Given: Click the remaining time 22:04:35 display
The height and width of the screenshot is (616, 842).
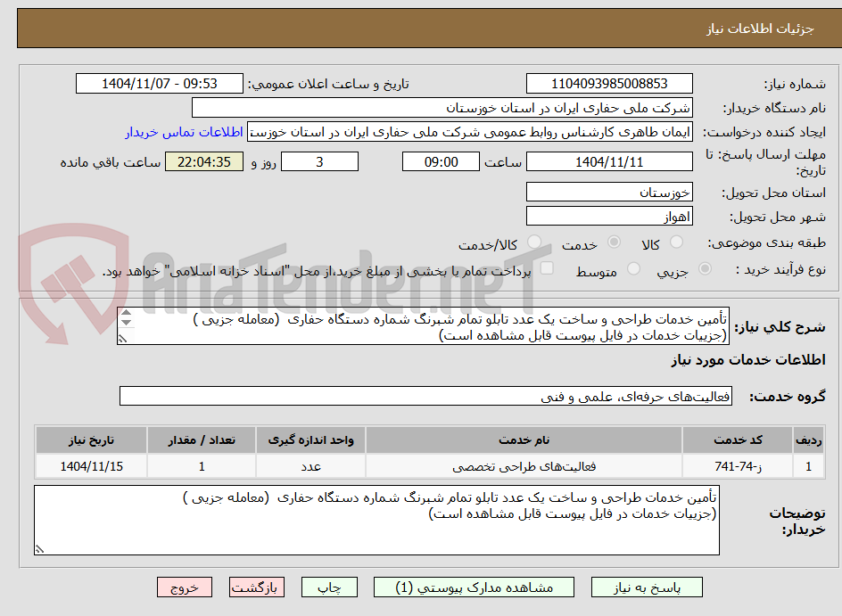Looking at the screenshot, I should (x=203, y=161).
